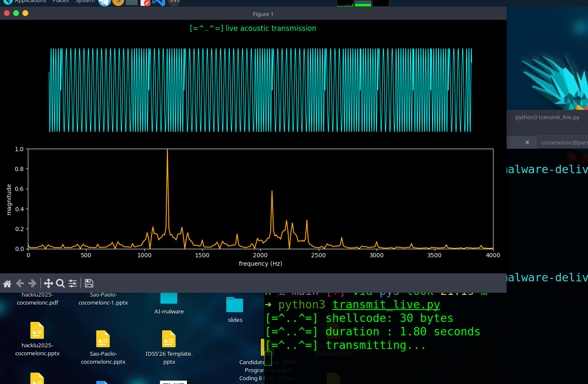The height and width of the screenshot is (384, 588).
Task: Click the 0.8 tick on magnitude axis
Action: pyautogui.click(x=19, y=169)
